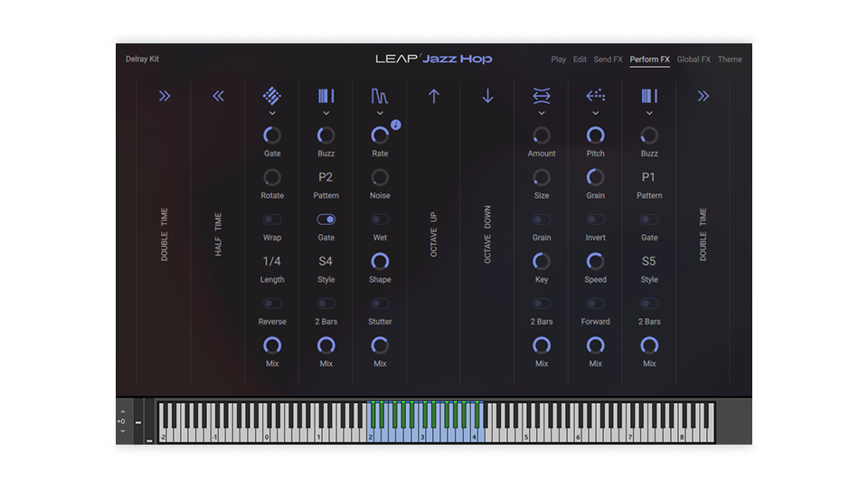868x488 pixels.
Task: Select the diamond grid gate effect icon
Action: click(272, 96)
